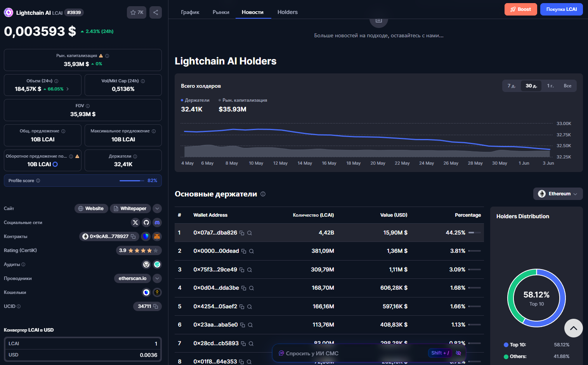Open the Whitepaper link
This screenshot has height=365, width=588.
click(x=130, y=209)
